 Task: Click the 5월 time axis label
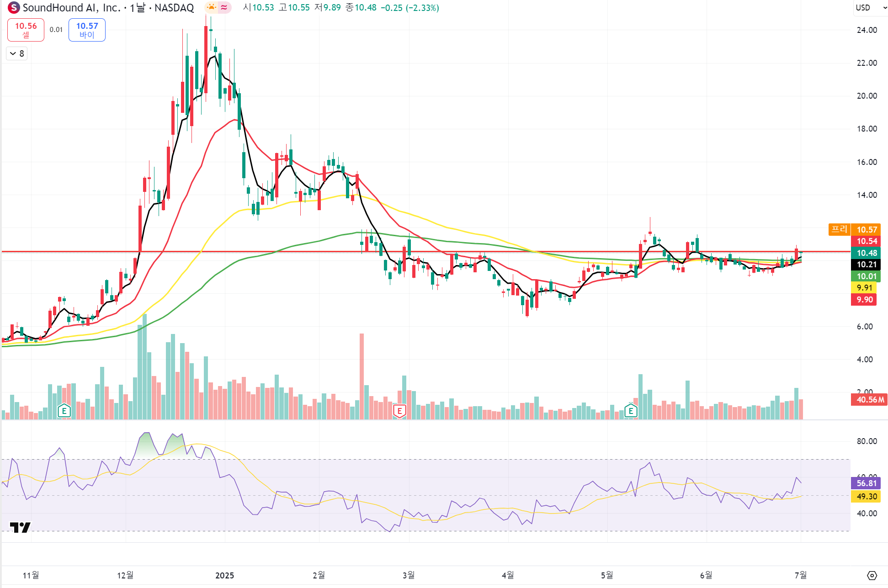tap(607, 575)
